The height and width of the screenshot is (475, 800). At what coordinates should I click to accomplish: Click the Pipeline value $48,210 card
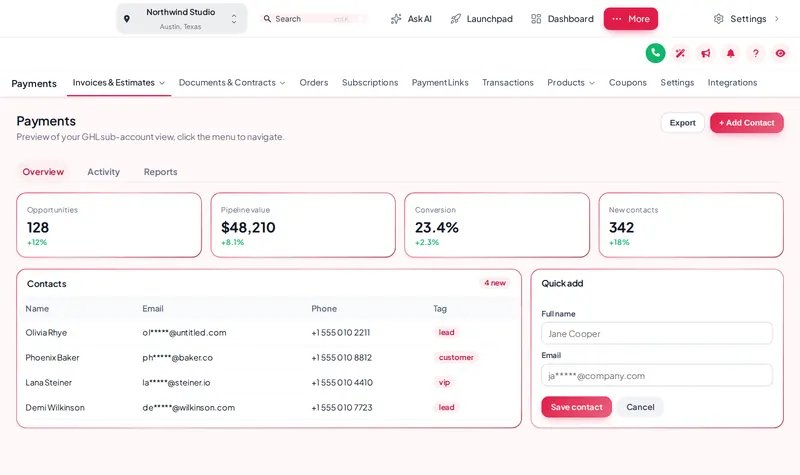[x=303, y=225]
